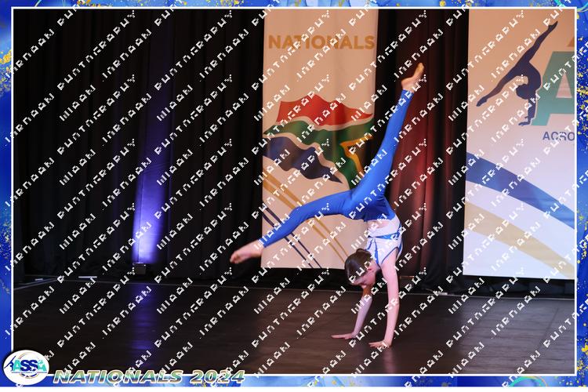588x392 pixels.
Task: Click the "ACRO" text on right banner
Action: [558, 136]
